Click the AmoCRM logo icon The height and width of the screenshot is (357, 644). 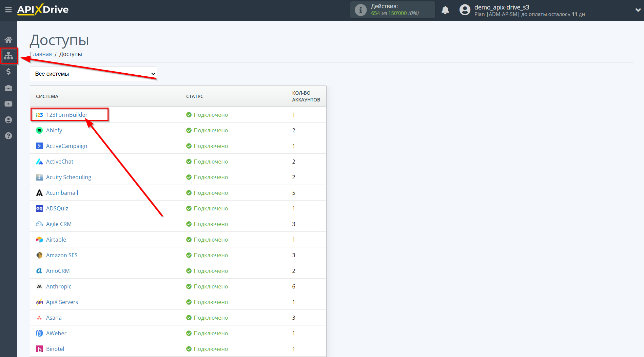tap(39, 271)
